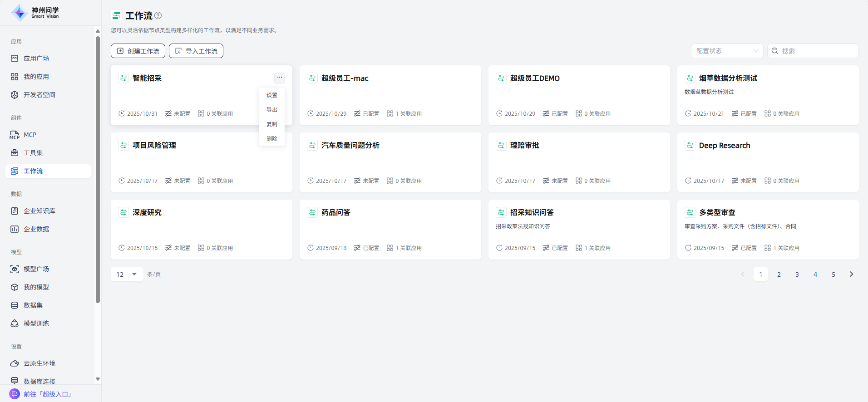Click the 超级入口 icon at sidebar bottom

tap(15, 394)
